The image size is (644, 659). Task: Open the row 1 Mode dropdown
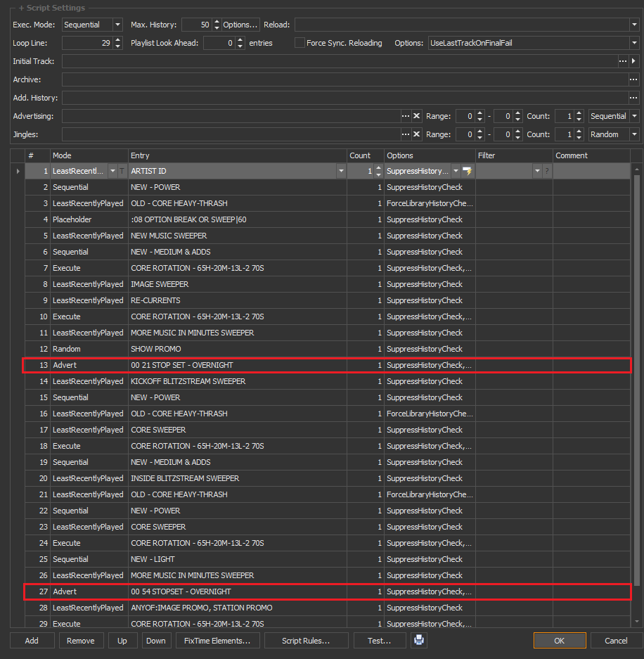112,171
